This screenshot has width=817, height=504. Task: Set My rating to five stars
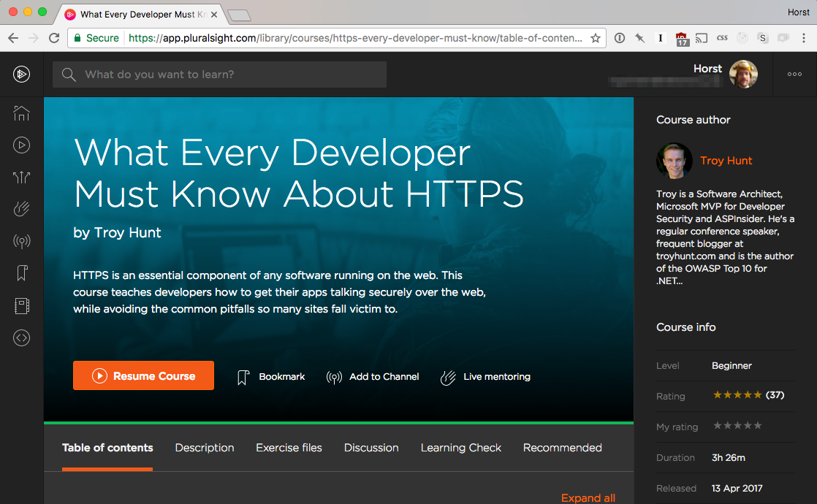[x=758, y=425]
